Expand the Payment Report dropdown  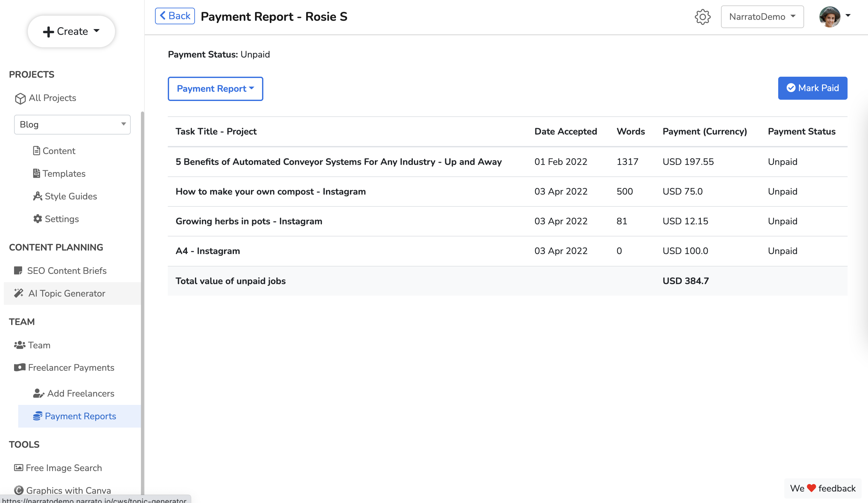pos(215,89)
